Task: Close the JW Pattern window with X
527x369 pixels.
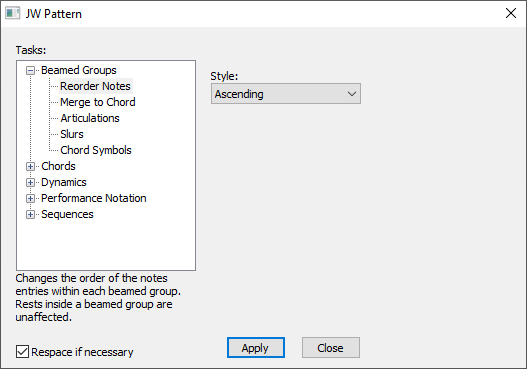Action: point(511,13)
